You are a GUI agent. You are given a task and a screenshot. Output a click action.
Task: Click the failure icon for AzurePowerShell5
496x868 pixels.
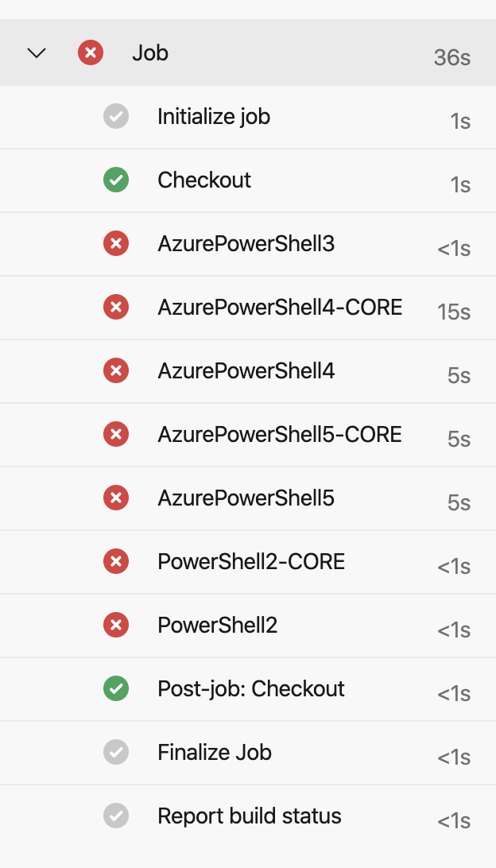116,498
